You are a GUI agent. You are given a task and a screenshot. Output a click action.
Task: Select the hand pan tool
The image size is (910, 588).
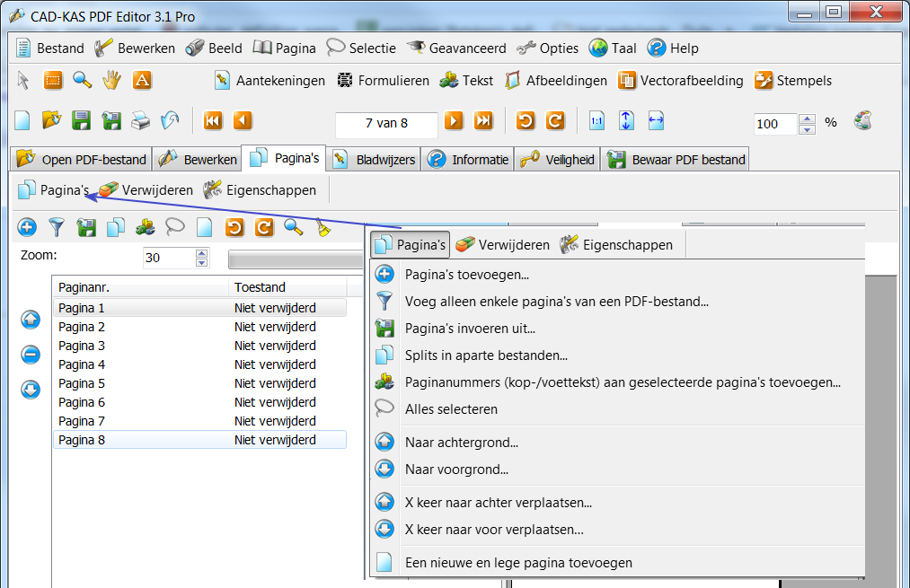tap(111, 81)
